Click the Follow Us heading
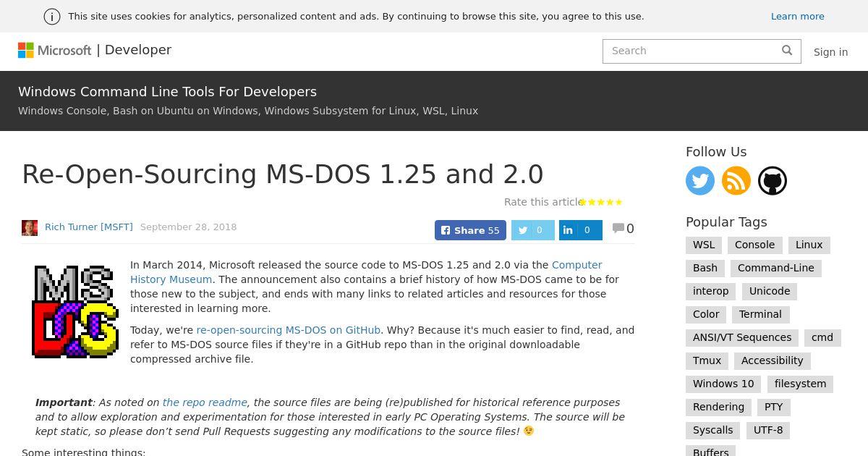Viewport: 868px width, 456px height. click(716, 152)
